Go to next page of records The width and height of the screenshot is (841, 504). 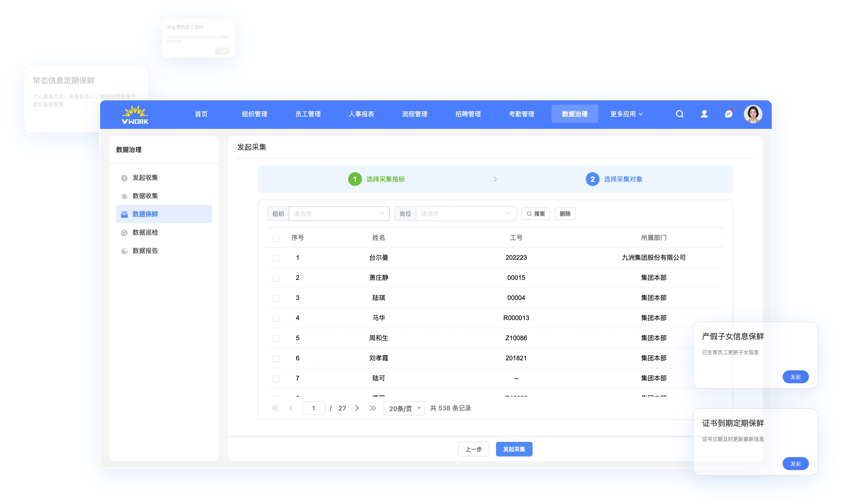coord(357,408)
